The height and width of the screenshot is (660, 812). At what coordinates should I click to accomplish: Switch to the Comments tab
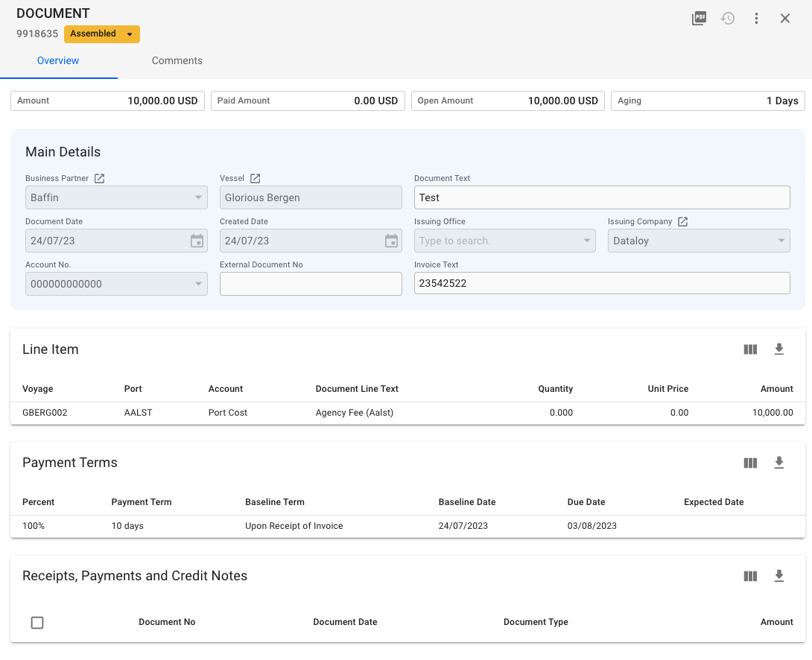point(177,61)
